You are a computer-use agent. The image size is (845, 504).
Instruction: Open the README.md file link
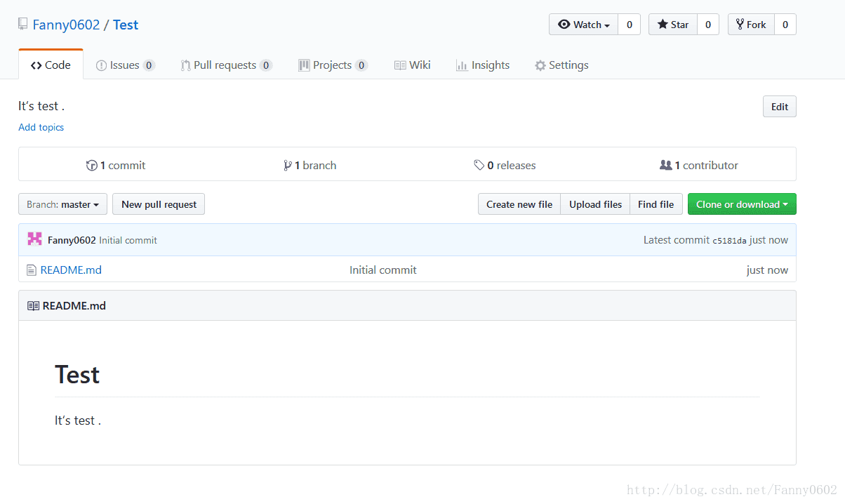tap(71, 270)
